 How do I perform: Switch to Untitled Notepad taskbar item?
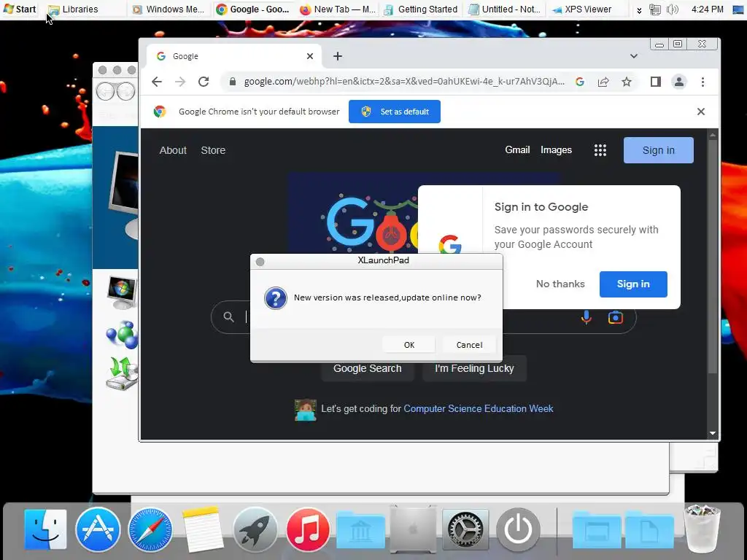[x=505, y=9]
